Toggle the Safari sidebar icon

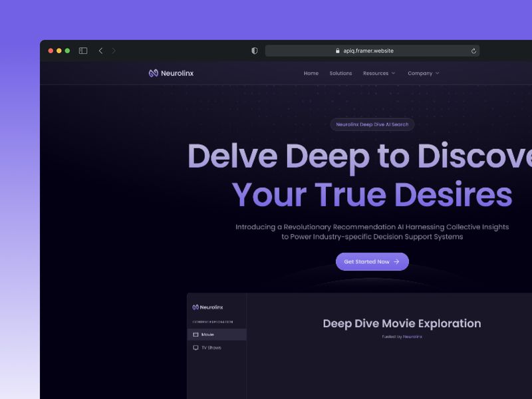83,51
